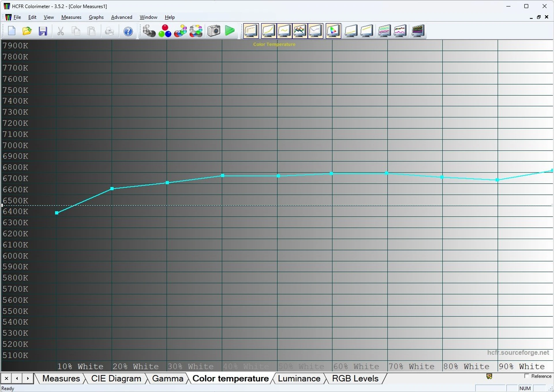This screenshot has height=392, width=554.
Task: Click the HCFR document icon beside File menu
Action: click(x=8, y=17)
